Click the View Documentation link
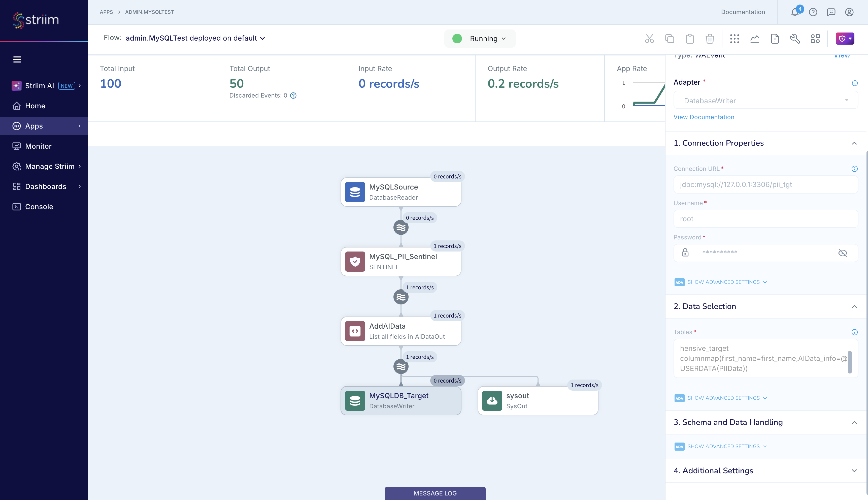Viewport: 868px width, 500px height. pyautogui.click(x=704, y=117)
